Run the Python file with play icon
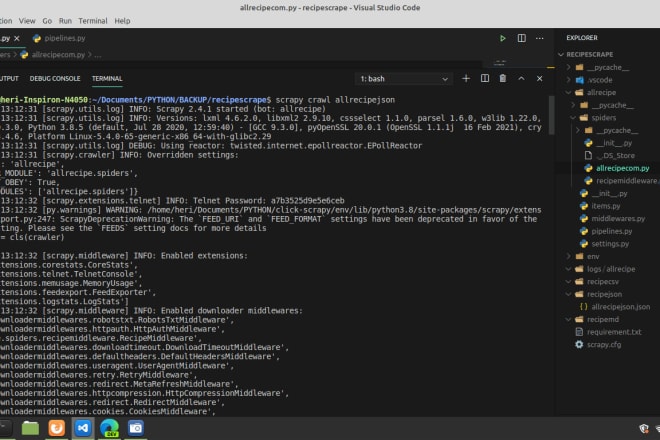The width and height of the screenshot is (660, 440). (x=503, y=38)
